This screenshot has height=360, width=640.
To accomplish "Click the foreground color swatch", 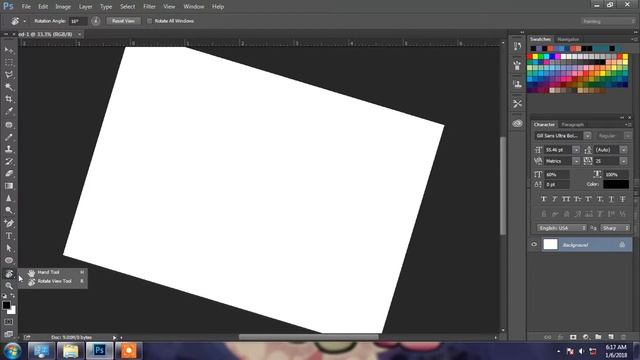I will 6,305.
